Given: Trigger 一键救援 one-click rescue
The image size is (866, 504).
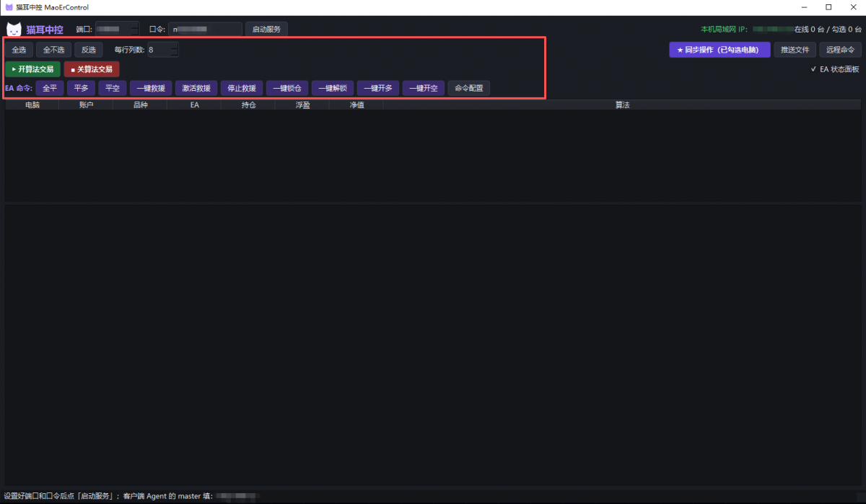Looking at the screenshot, I should click(x=151, y=89).
